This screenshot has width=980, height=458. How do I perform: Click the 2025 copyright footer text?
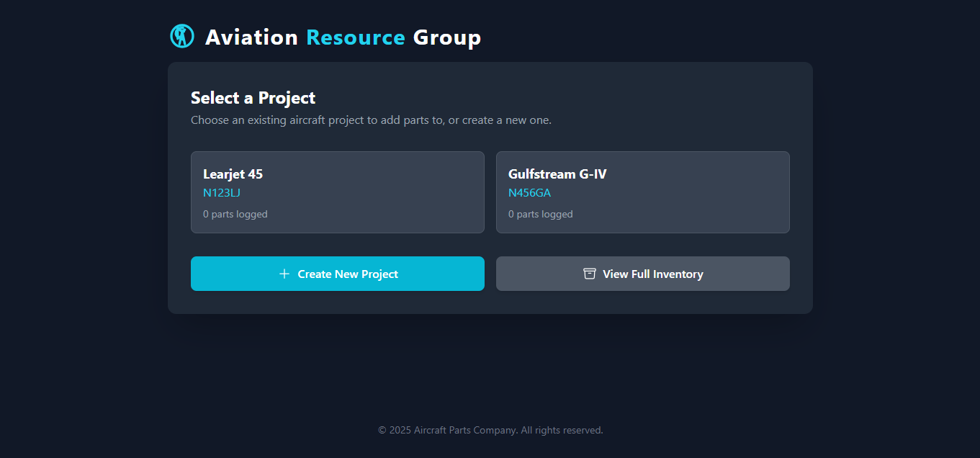[x=446, y=430]
